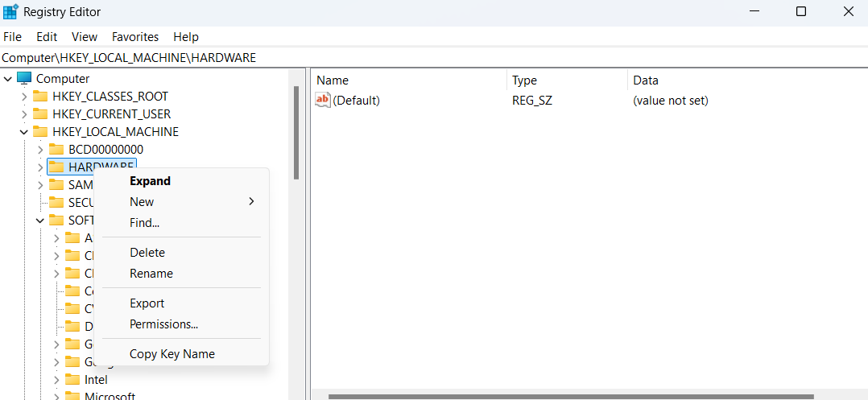Maximize the Registry Editor window
This screenshot has height=400, width=868.
(x=800, y=11)
